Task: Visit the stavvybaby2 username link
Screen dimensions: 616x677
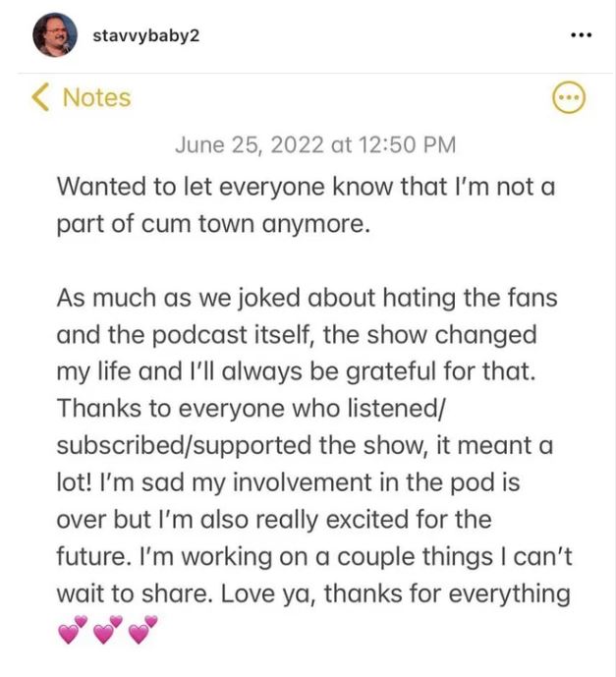Action: point(146,35)
